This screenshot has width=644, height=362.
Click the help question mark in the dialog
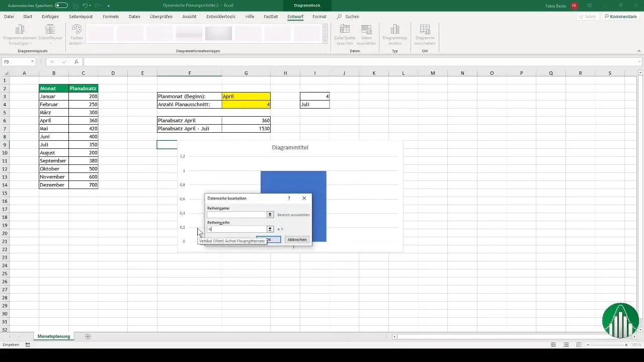coord(289,198)
